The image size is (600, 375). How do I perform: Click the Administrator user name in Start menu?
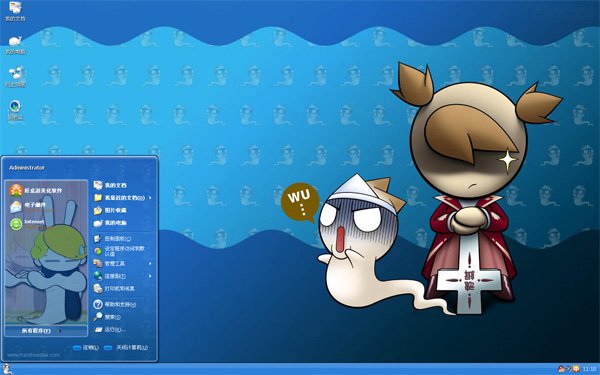27,168
